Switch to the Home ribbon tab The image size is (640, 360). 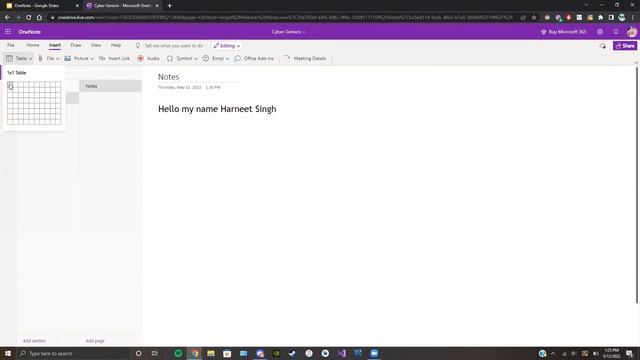(33, 45)
